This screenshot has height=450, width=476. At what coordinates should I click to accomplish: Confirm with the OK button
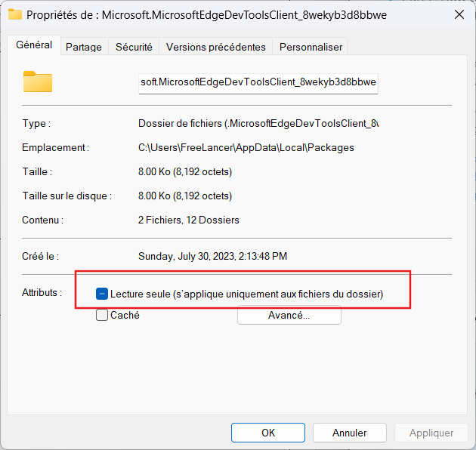coord(268,433)
